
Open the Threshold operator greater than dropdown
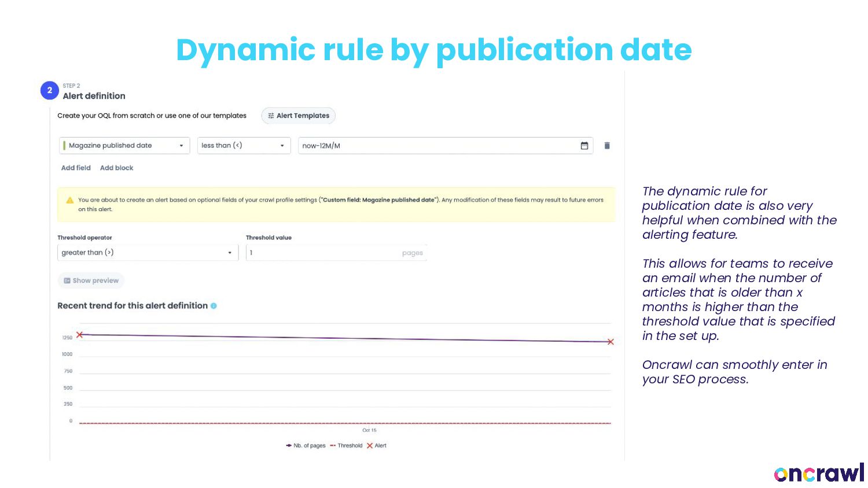pos(148,253)
